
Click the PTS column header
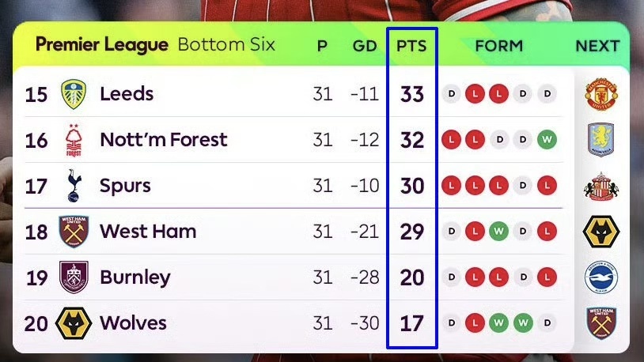411,46
